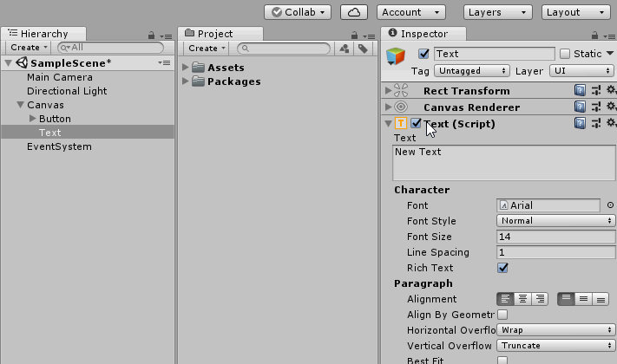
Task: Click the Font Size input field
Action: (x=556, y=237)
